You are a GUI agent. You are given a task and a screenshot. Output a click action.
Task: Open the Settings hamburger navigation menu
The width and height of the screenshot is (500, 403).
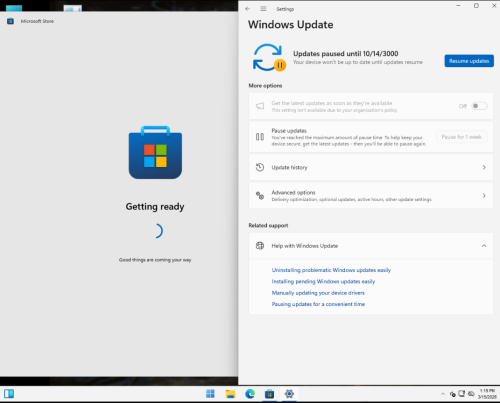[263, 9]
